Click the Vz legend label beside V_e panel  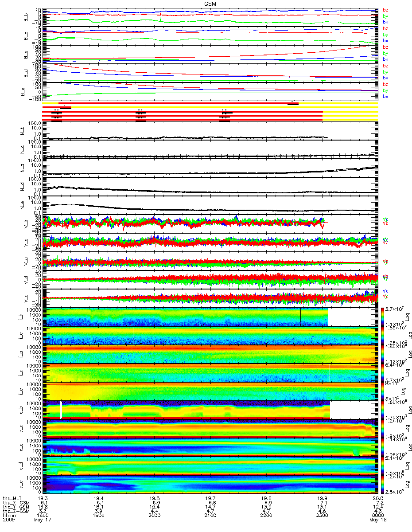coord(385,296)
